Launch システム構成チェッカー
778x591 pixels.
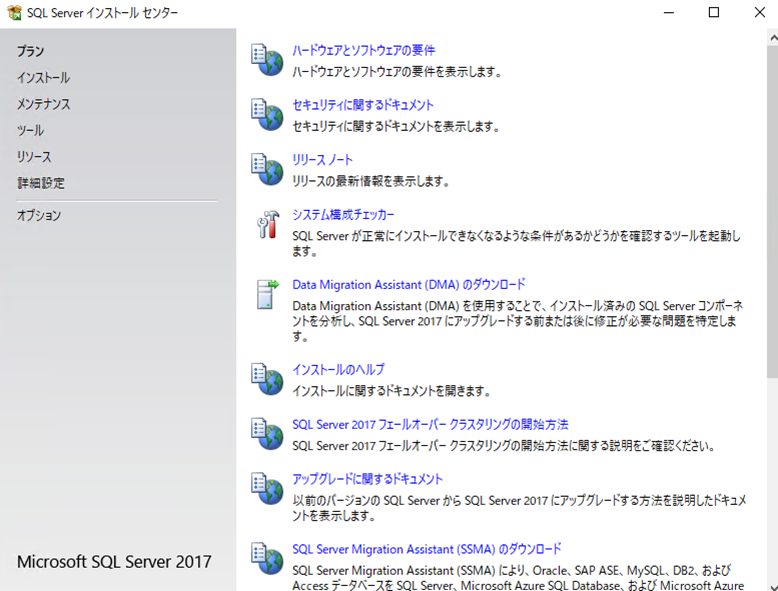tap(343, 214)
